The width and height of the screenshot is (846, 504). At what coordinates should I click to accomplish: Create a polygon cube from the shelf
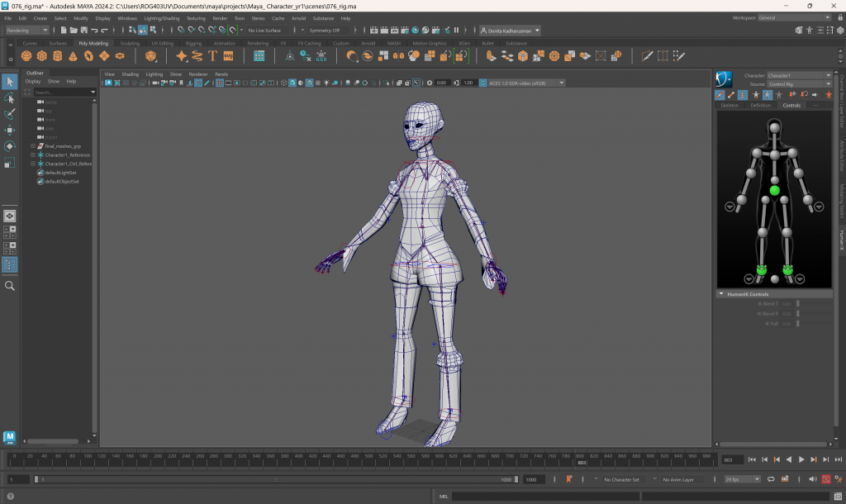(41, 55)
